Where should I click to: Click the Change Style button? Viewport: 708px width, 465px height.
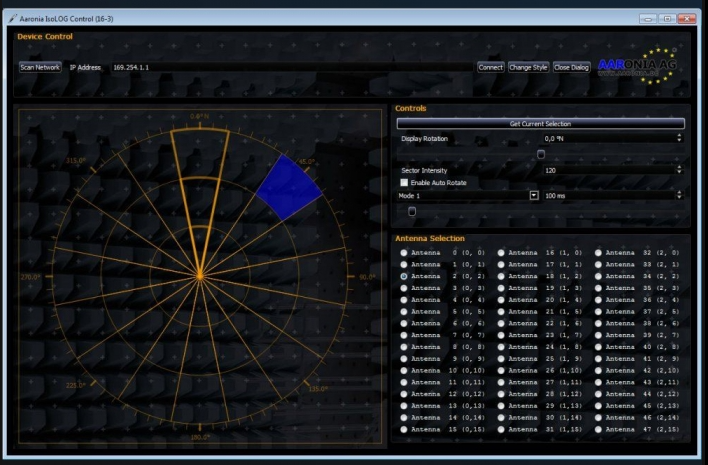click(528, 67)
